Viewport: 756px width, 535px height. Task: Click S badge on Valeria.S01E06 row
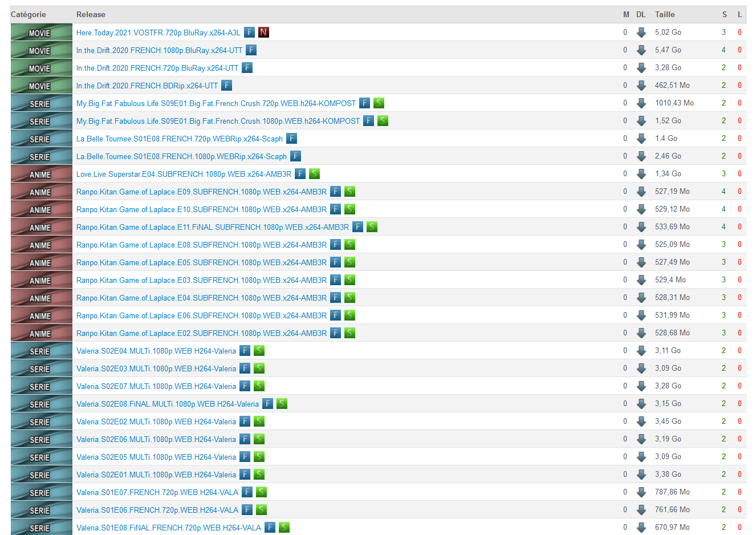(x=261, y=510)
